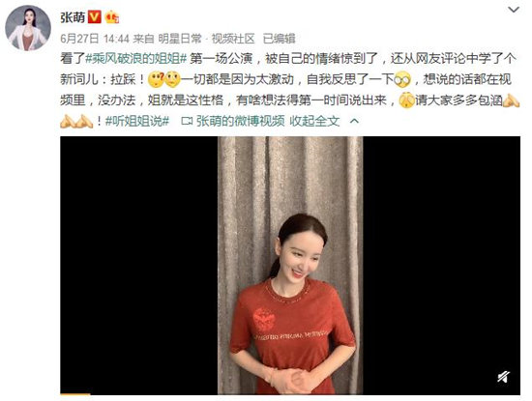The width and height of the screenshot is (532, 401).
Task: Open the #乘风破浪的姐姐# hashtag
Action: coord(135,59)
